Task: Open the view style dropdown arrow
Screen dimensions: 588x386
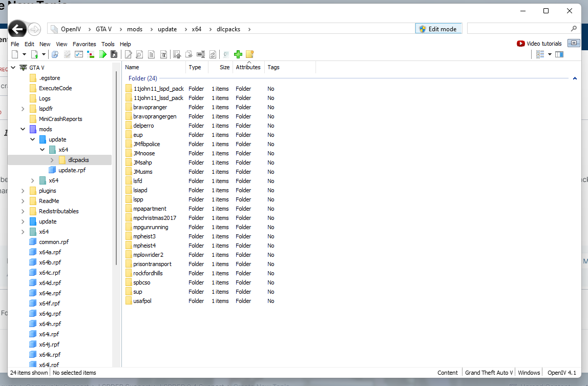Action: coord(550,54)
